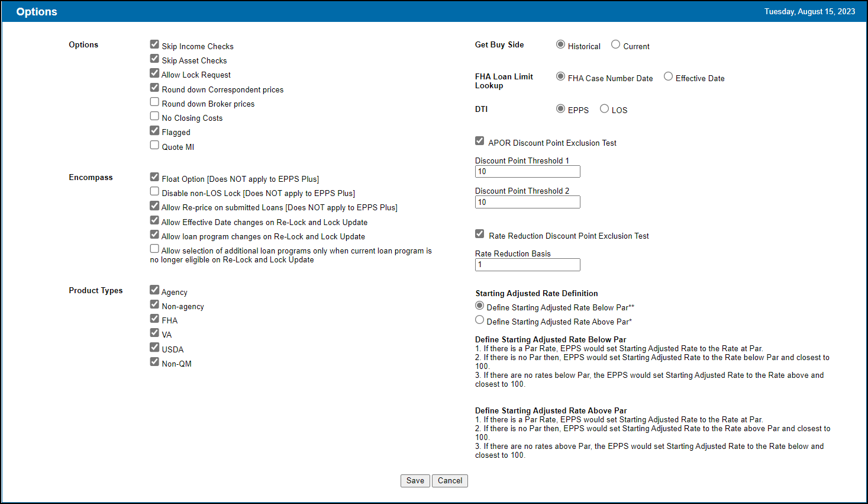Image resolution: width=868 pixels, height=504 pixels.
Task: Toggle Non-QM product type checkbox
Action: click(154, 362)
